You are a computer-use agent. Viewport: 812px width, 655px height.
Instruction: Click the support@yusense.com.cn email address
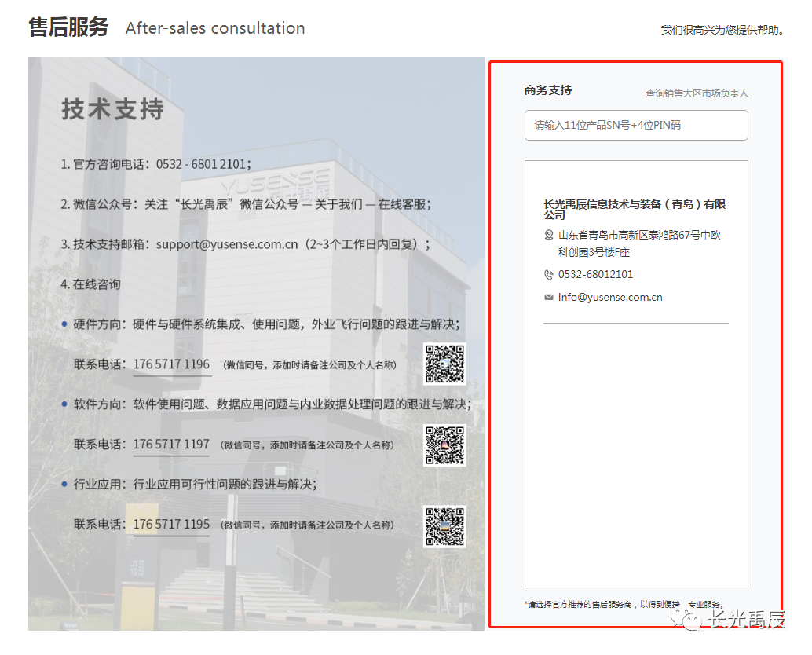[x=228, y=244]
